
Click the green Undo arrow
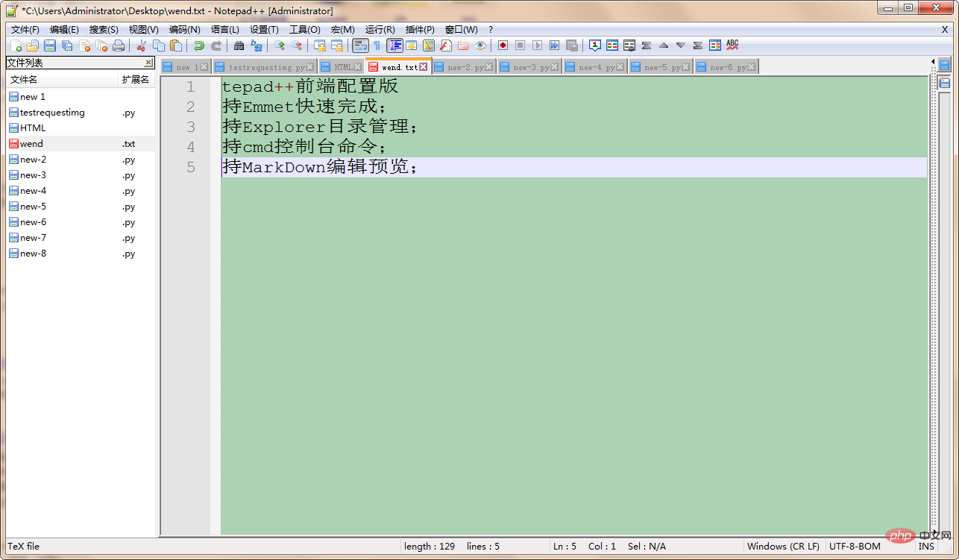point(199,45)
